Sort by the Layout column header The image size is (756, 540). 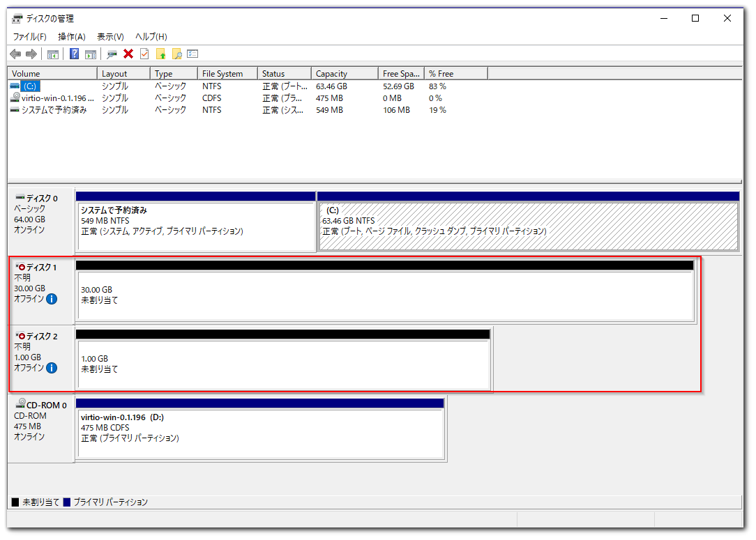[x=123, y=74]
